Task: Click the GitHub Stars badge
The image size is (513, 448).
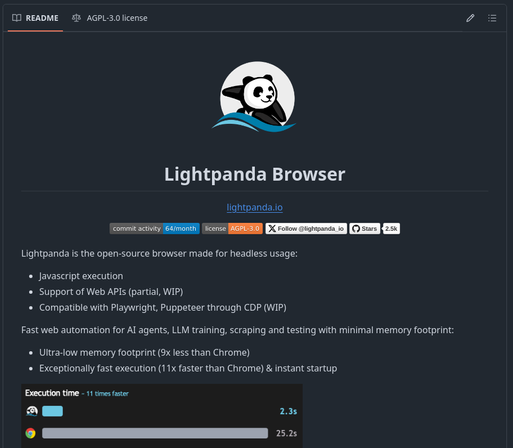Action: pos(365,229)
